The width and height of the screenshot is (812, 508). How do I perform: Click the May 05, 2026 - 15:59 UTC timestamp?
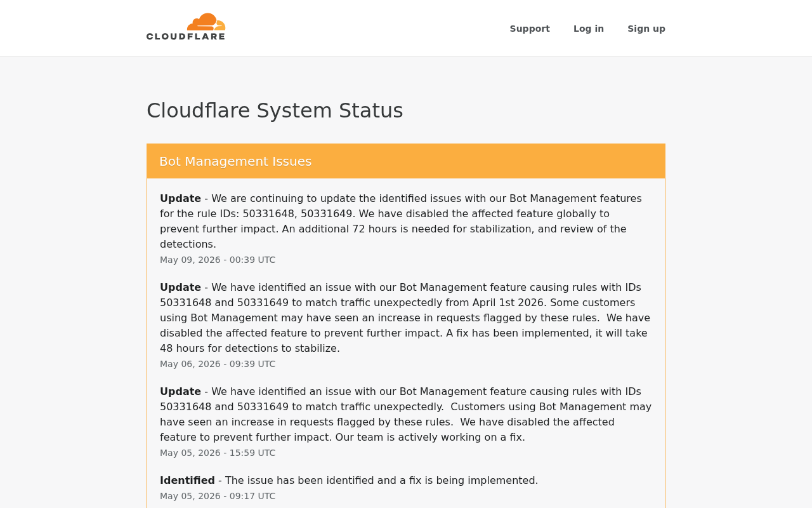coord(218,453)
